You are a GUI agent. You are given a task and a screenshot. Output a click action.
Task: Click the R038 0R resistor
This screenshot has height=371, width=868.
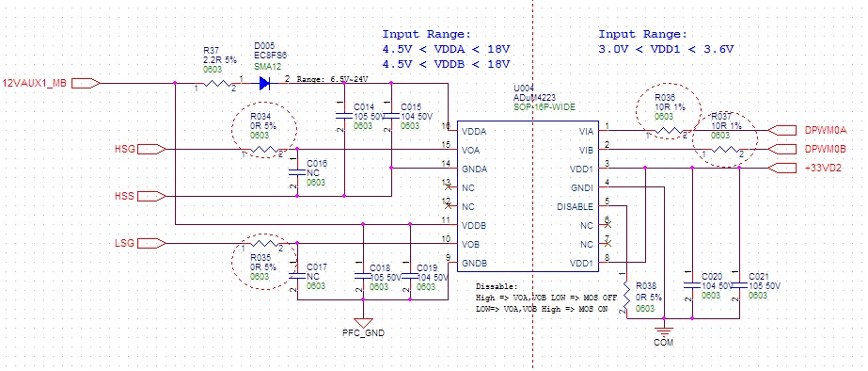click(x=626, y=294)
